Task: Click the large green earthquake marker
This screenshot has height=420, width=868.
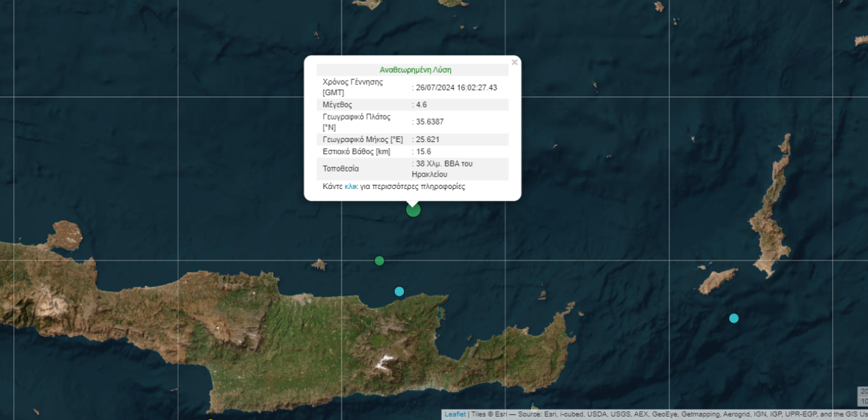Action: [x=413, y=209]
